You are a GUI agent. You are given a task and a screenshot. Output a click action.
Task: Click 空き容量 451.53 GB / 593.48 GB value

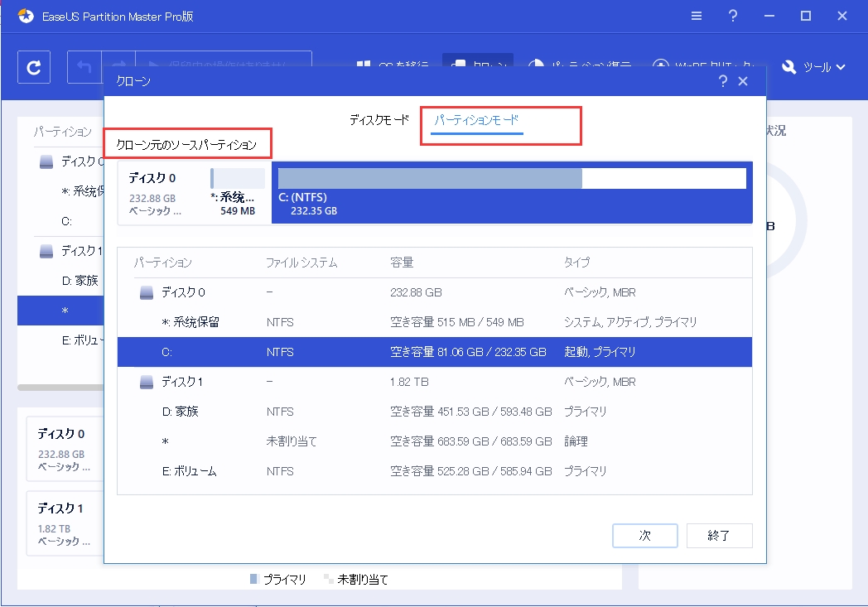pyautogui.click(x=471, y=412)
